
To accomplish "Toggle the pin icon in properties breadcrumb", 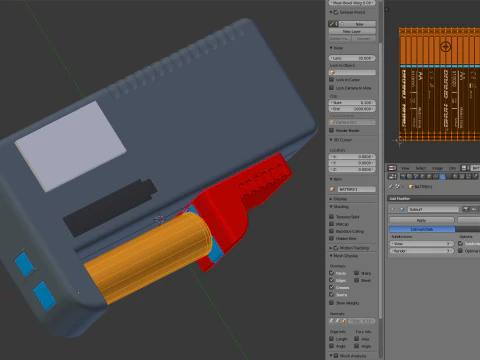I will click(390, 187).
